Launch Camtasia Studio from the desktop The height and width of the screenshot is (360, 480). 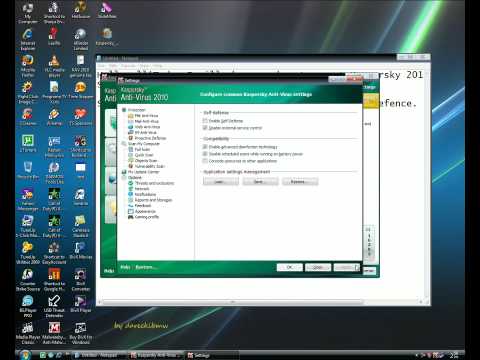[x=80, y=227]
